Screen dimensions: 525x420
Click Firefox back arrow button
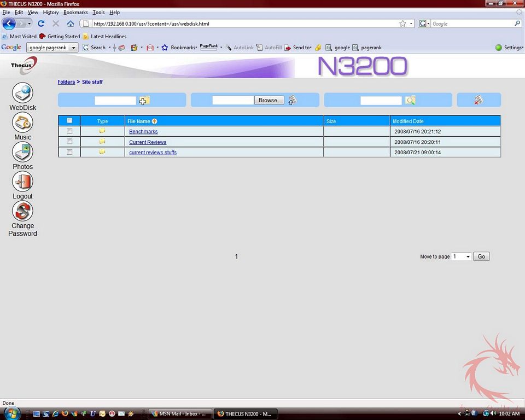pyautogui.click(x=9, y=24)
